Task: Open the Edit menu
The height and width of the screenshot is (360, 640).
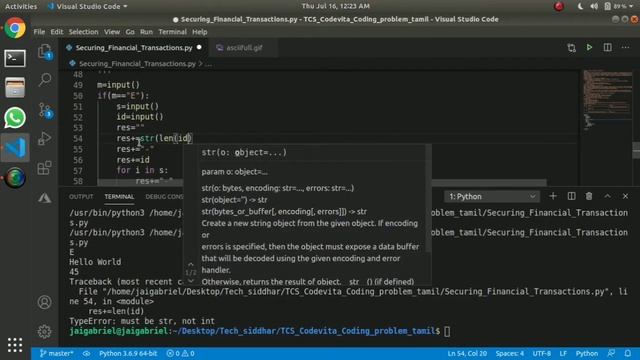Action: (x=57, y=32)
